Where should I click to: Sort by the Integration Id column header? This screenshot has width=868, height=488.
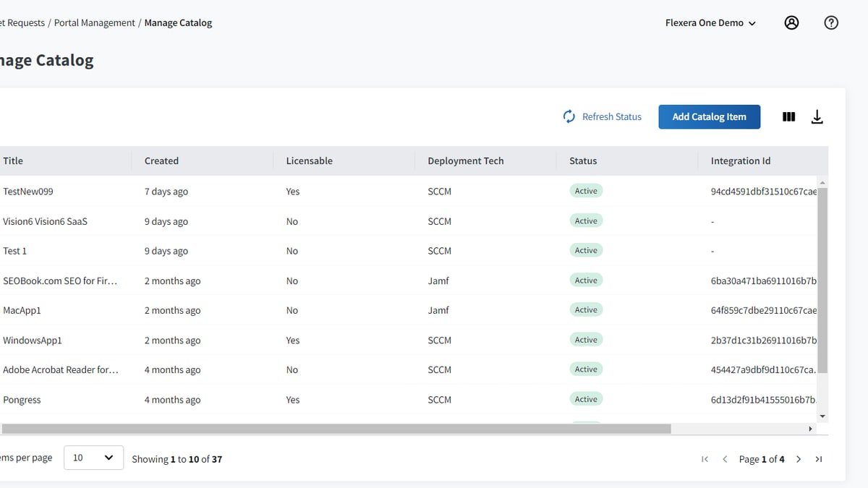click(741, 160)
